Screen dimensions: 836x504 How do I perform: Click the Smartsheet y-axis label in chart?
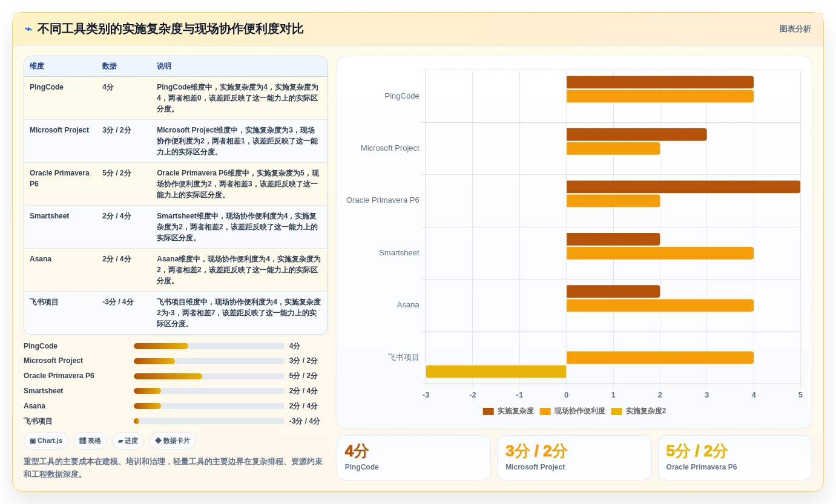click(399, 253)
